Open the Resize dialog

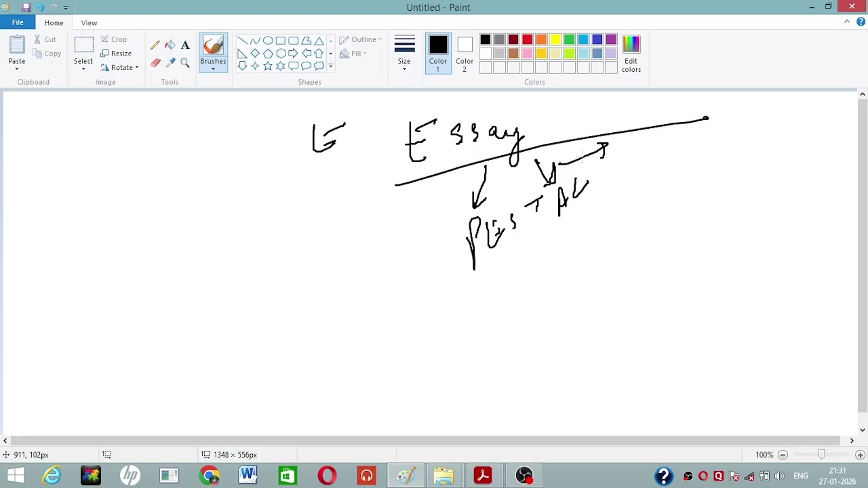pyautogui.click(x=116, y=54)
